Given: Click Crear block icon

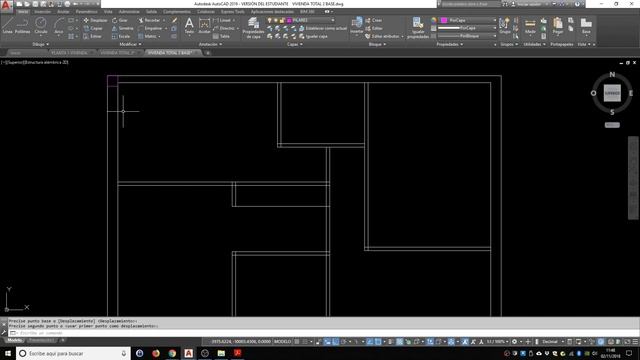Looking at the screenshot, I should 374,20.
